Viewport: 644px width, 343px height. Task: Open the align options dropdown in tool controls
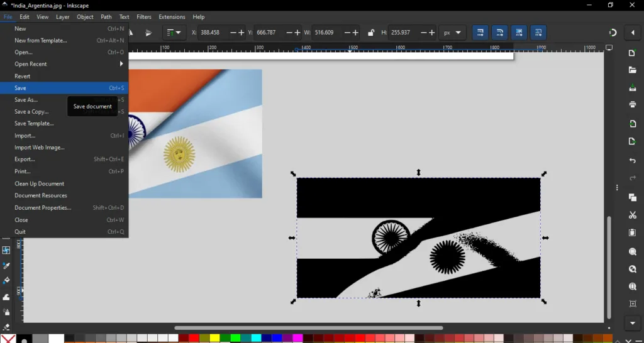tap(174, 33)
